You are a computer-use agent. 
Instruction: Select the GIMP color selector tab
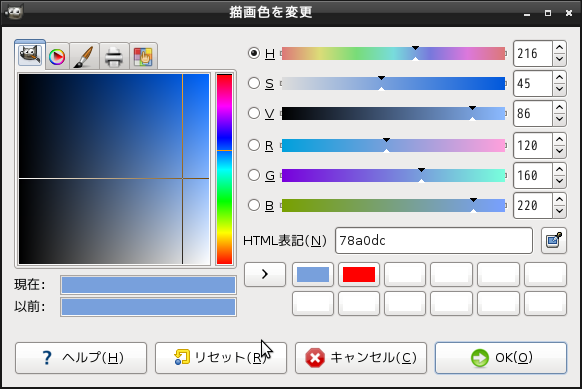tap(30, 55)
